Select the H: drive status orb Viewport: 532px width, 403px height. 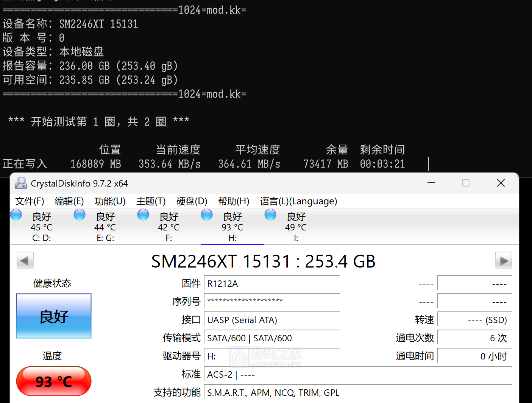click(x=207, y=215)
